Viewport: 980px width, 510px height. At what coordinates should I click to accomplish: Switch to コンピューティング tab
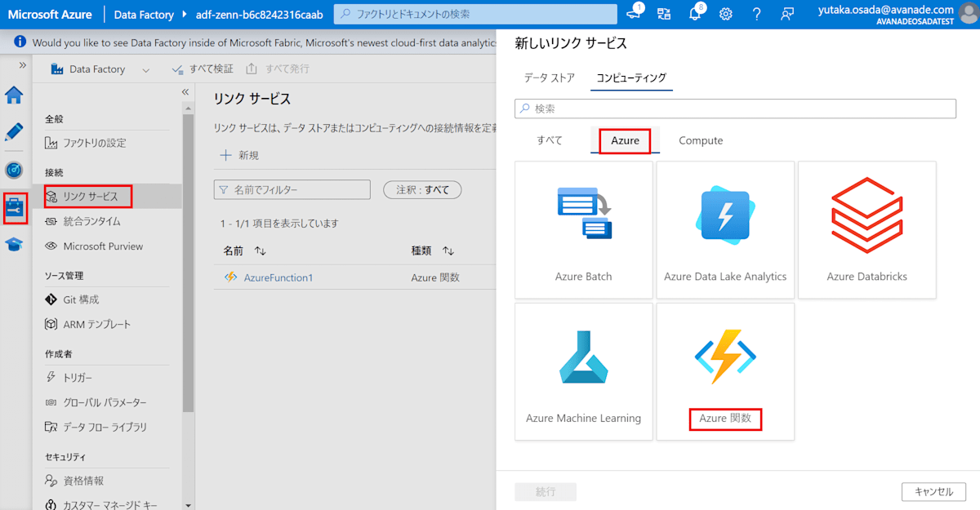631,78
